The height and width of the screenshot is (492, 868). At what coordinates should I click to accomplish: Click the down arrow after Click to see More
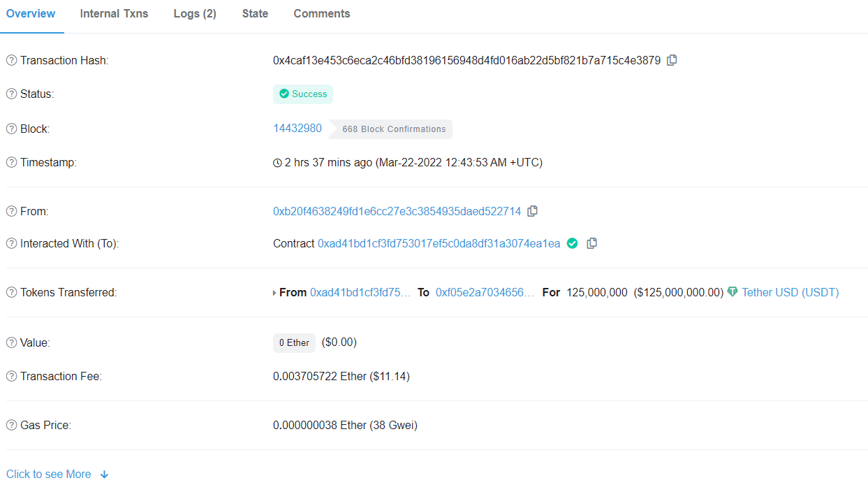click(x=104, y=474)
